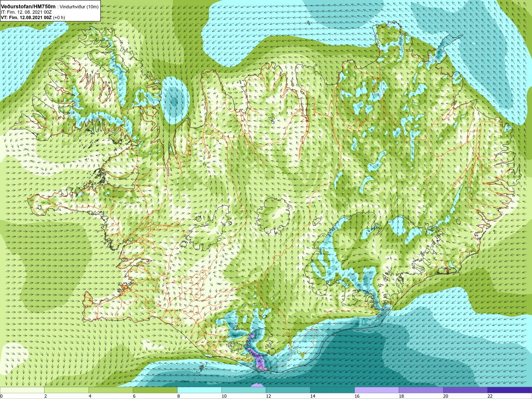The width and height of the screenshot is (532, 399).
Task: Select the 14–16 dark teal legend swatch
Action: tap(332, 390)
